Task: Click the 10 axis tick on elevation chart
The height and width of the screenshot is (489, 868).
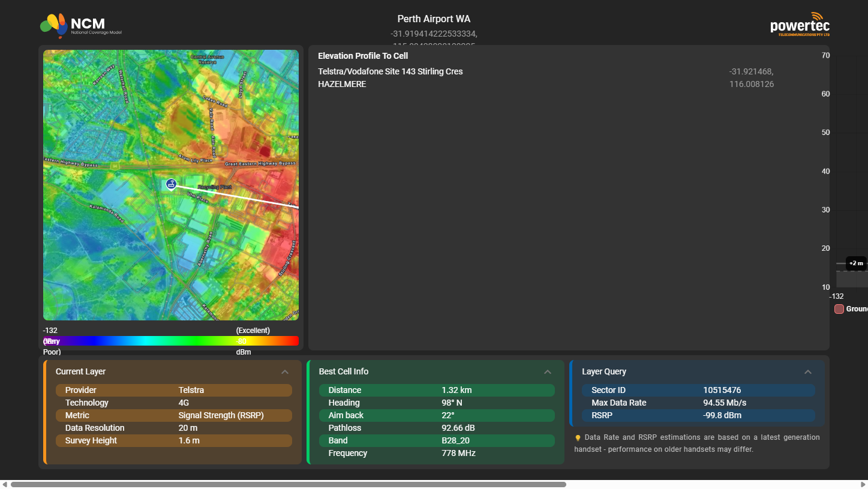Action: point(825,287)
